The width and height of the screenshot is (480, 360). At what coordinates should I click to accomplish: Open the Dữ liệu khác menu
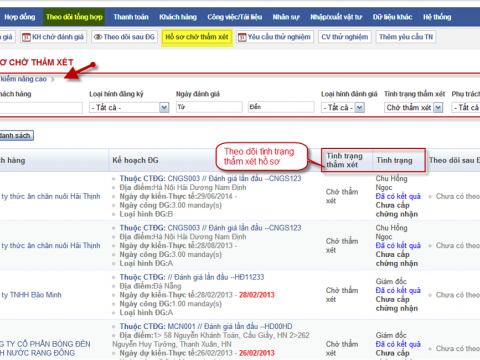[392, 17]
